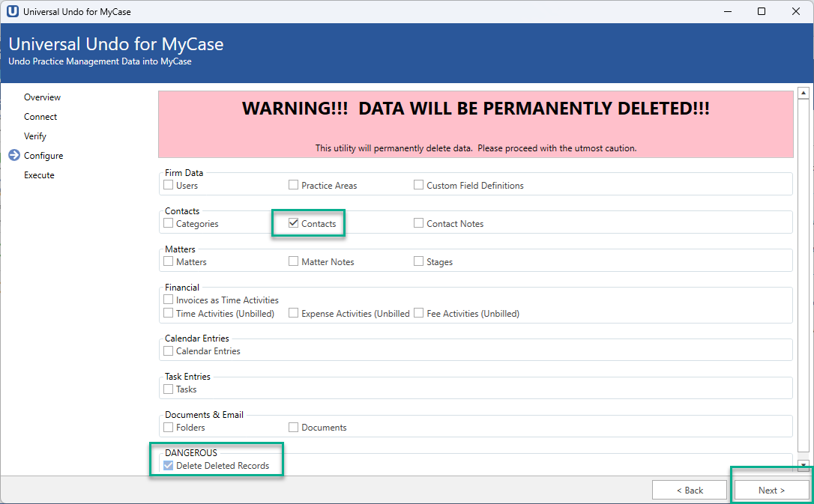
Task: Jump to the Execute step
Action: [x=39, y=175]
